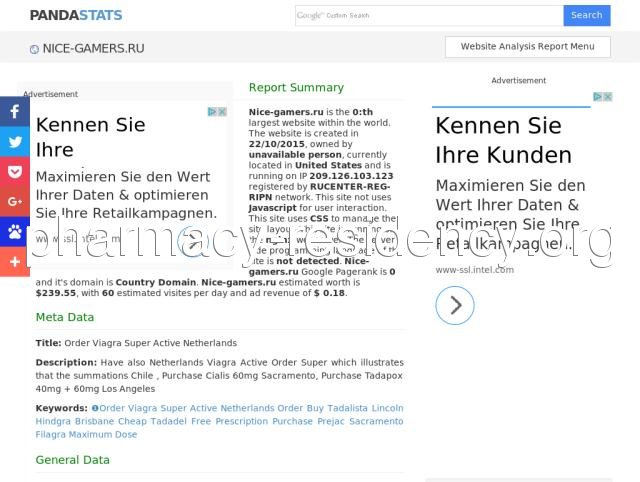Click left ad headline Kennen Sie Ihre

[x=91, y=137]
